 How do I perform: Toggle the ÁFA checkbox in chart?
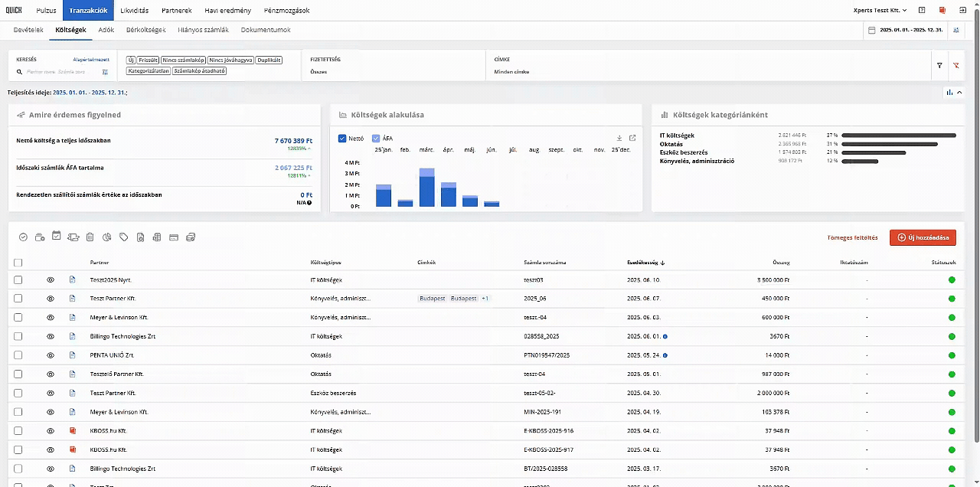(x=376, y=139)
